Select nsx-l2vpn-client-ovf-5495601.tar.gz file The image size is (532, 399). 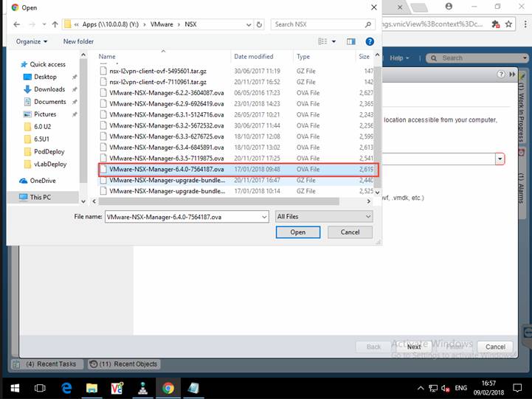(236, 72)
